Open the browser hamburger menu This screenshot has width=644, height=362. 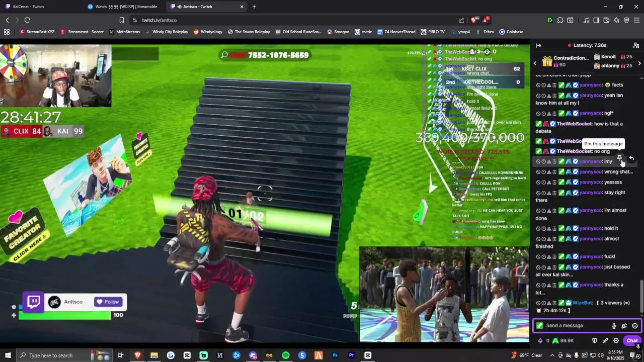(x=636, y=20)
